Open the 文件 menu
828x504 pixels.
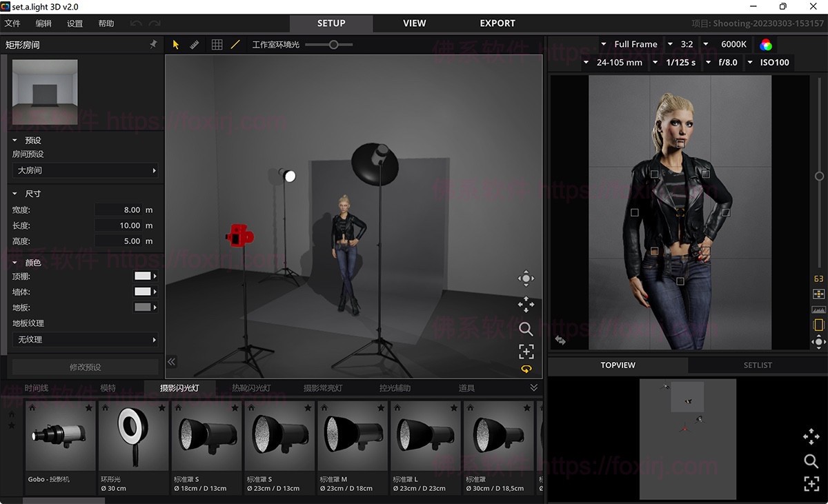[x=12, y=23]
